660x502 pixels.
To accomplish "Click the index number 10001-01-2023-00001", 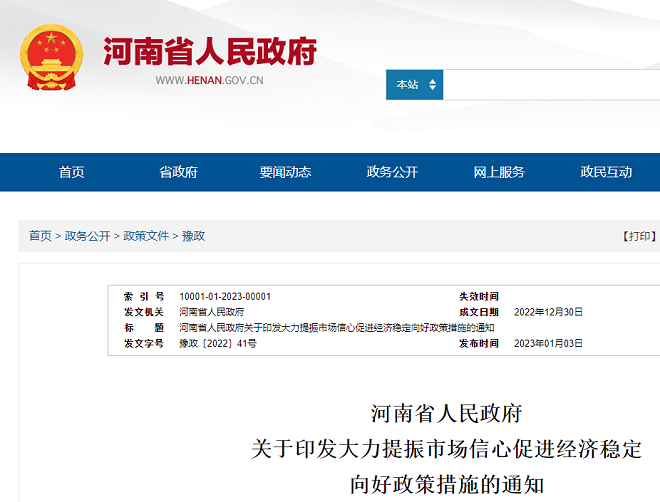I will pyautogui.click(x=225, y=297).
